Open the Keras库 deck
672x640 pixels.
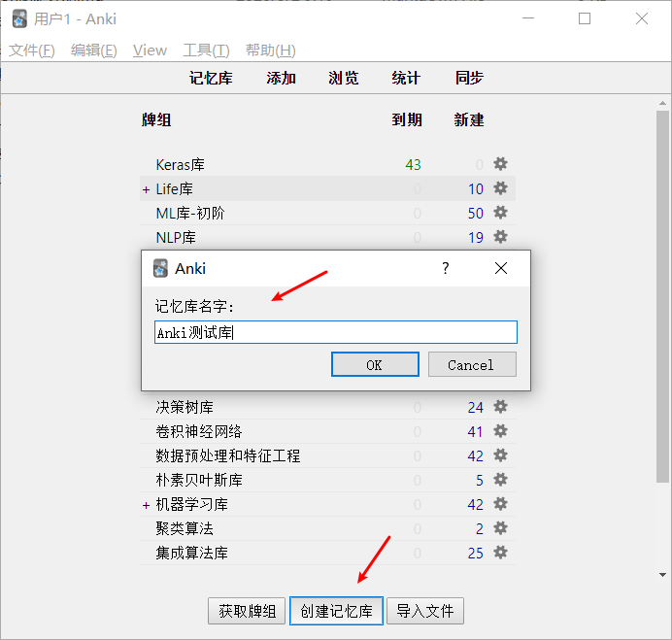[180, 164]
